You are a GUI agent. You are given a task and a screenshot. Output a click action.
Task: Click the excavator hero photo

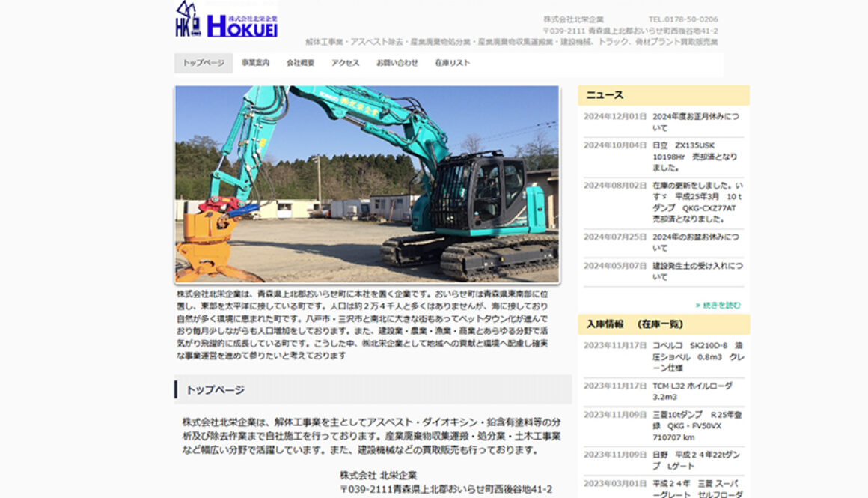[367, 184]
